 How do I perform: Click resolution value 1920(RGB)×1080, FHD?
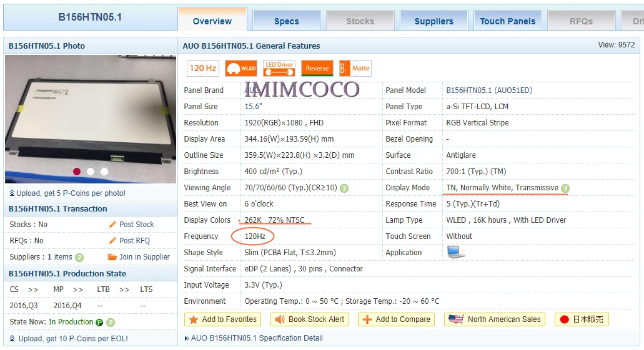point(284,123)
